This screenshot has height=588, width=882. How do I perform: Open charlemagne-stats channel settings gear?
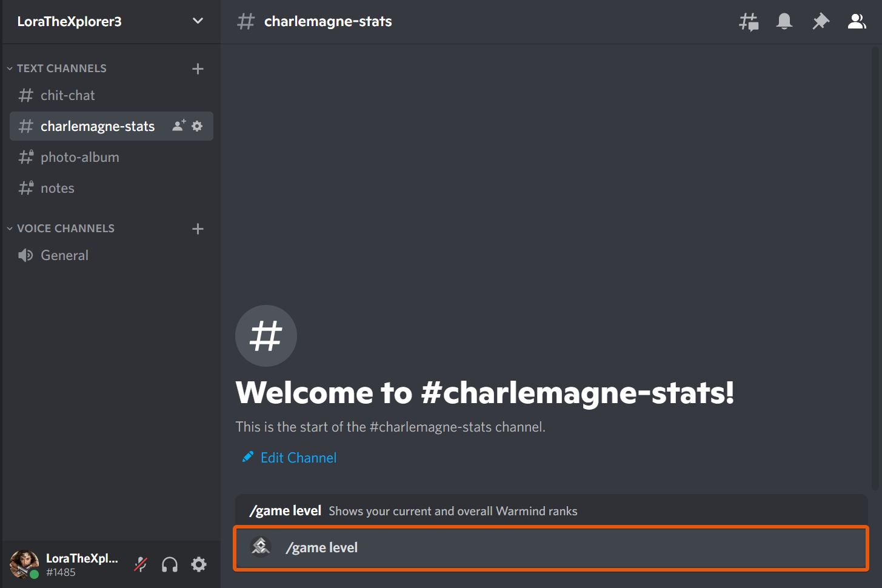click(197, 126)
